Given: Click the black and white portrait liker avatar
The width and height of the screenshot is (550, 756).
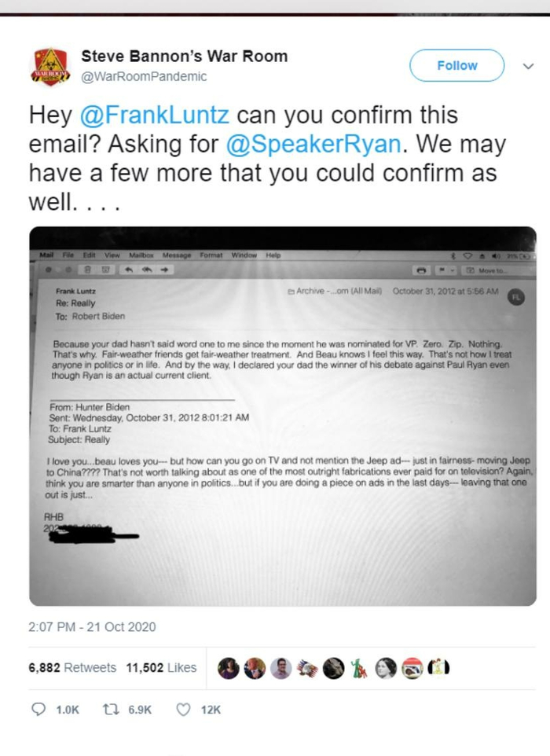Looking at the screenshot, I should tap(386, 668).
